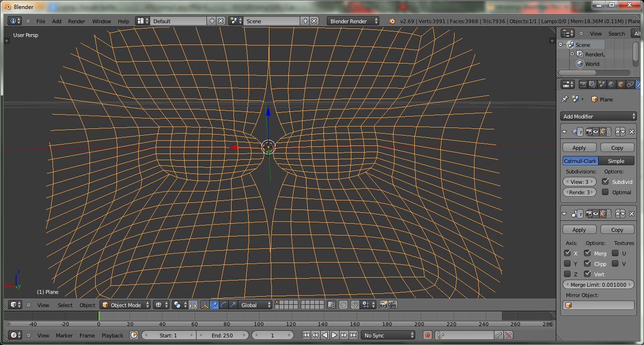Click the outliner Search button
This screenshot has height=345, width=644.
click(x=617, y=34)
